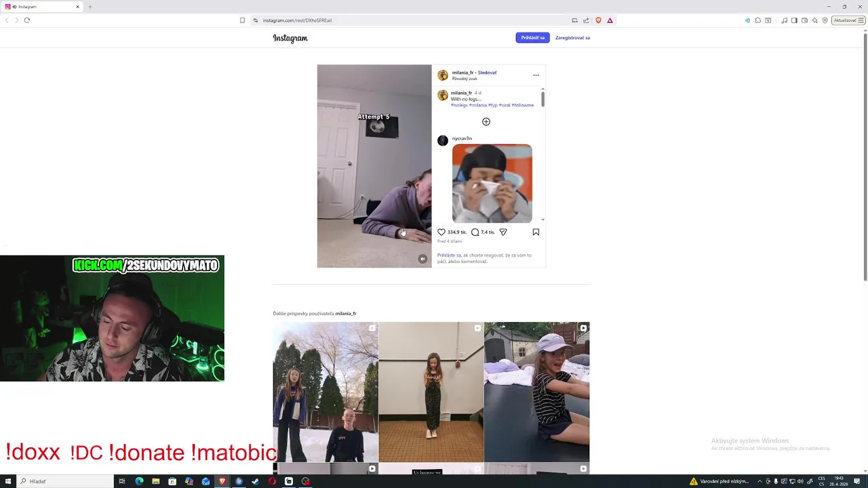Viewport: 868px width, 488px height.
Task: Play the Attempt 5 reel video
Action: point(374,166)
